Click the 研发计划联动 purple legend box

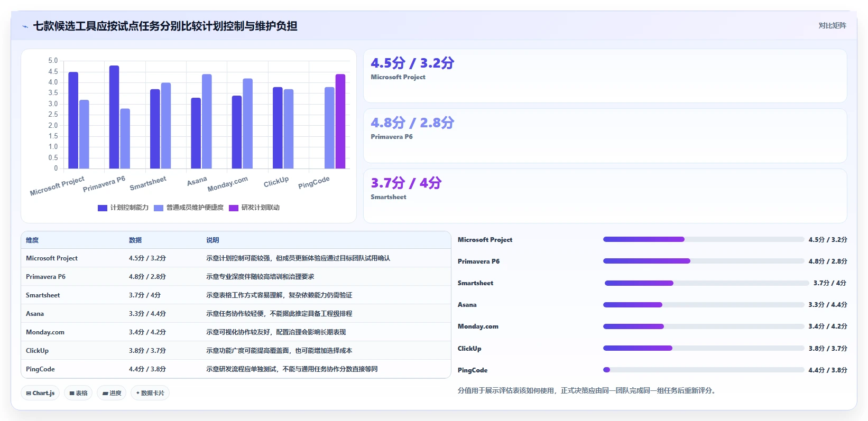(234, 208)
